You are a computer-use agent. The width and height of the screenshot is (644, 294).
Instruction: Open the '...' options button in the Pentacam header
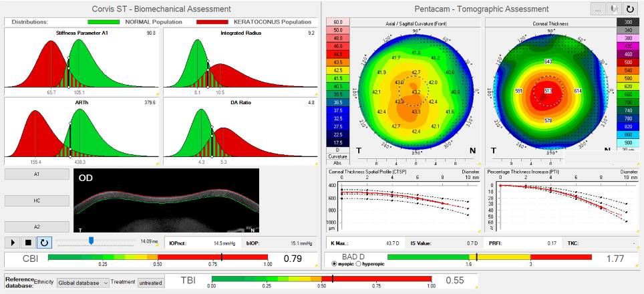pos(598,9)
